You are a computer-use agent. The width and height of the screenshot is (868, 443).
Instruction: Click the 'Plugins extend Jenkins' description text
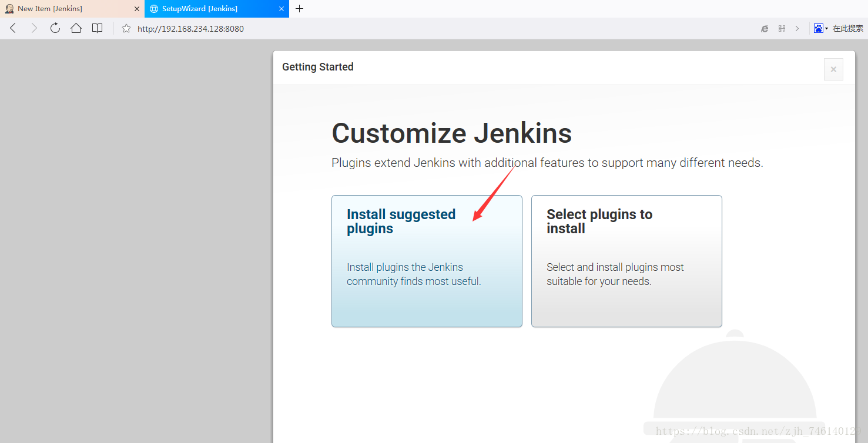(x=547, y=163)
